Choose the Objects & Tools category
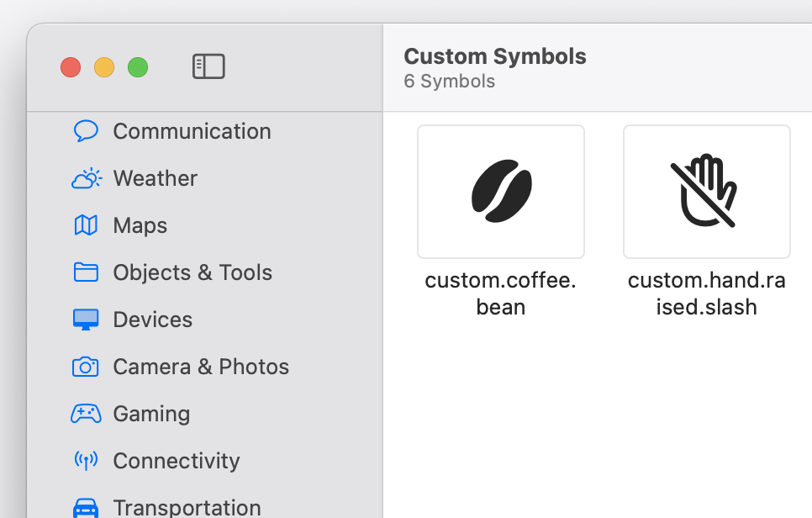The height and width of the screenshot is (518, 812). 192,272
